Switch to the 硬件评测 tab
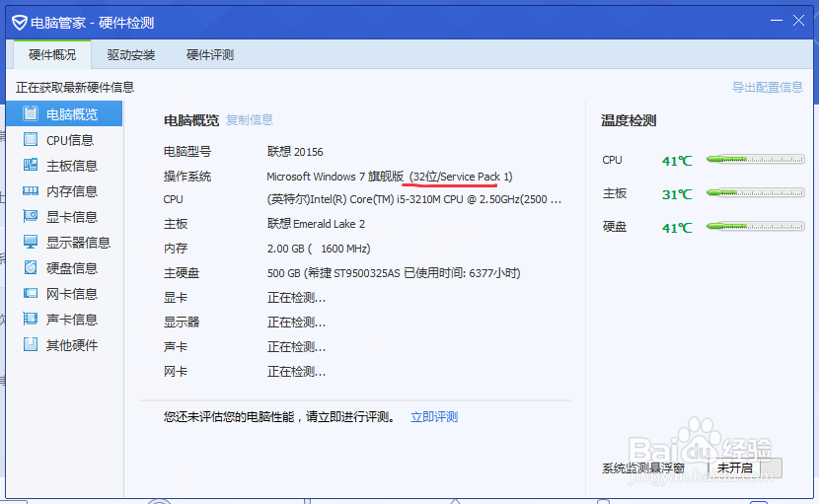Image resolution: width=819 pixels, height=504 pixels. [x=210, y=54]
